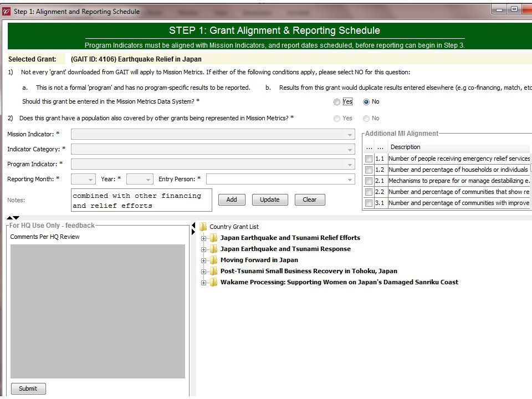
Task: Select the Country Grant List root label
Action: [x=234, y=227]
